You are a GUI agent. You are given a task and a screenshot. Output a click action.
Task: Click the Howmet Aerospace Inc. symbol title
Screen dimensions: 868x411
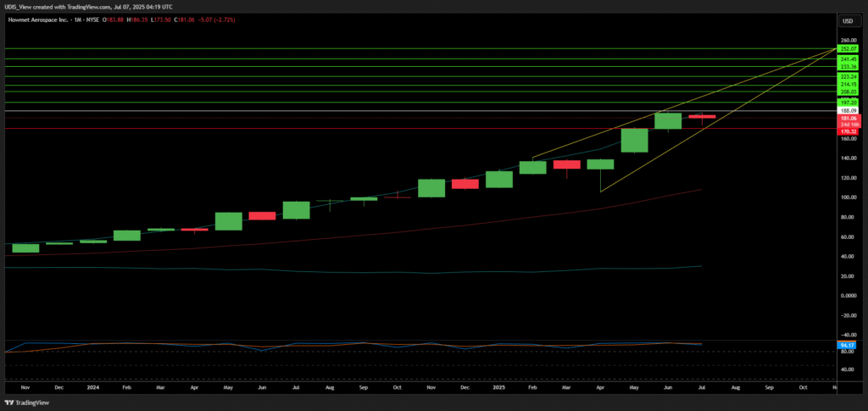pos(39,20)
